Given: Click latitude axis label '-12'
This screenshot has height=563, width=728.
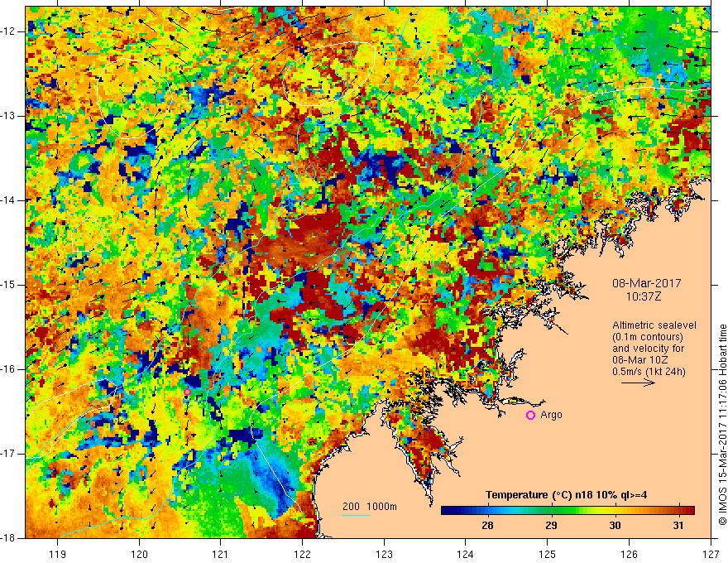Looking at the screenshot, I should [x=9, y=31].
